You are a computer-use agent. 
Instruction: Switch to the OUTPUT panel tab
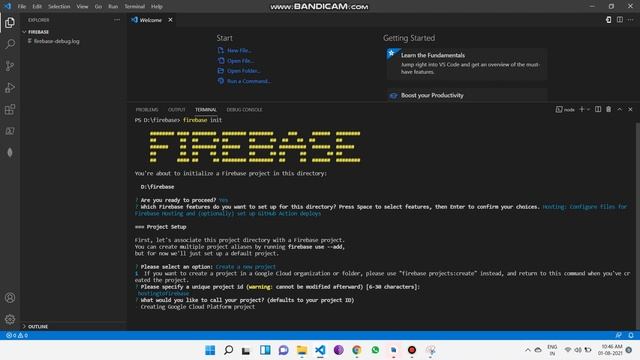pos(177,110)
